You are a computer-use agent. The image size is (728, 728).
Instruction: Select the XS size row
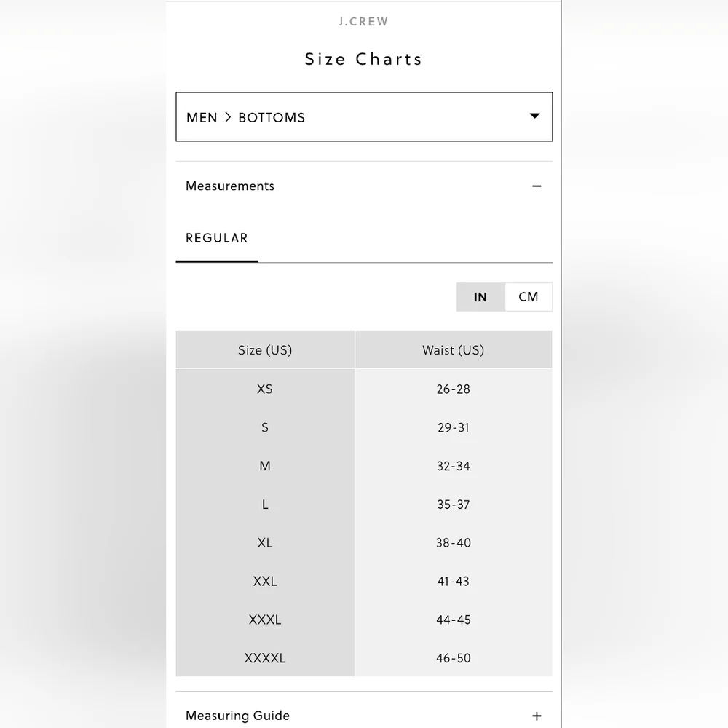tap(364, 389)
